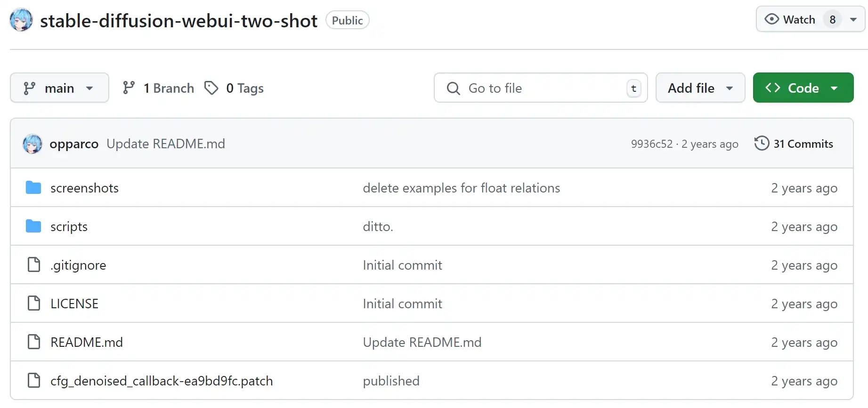868x408 pixels.
Task: Expand the Watch notification options arrow
Action: tap(853, 20)
